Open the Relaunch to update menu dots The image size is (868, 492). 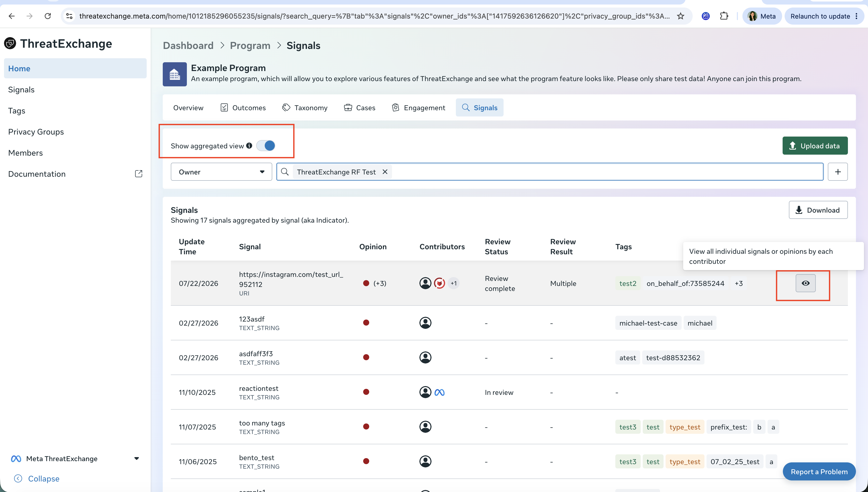tap(856, 16)
